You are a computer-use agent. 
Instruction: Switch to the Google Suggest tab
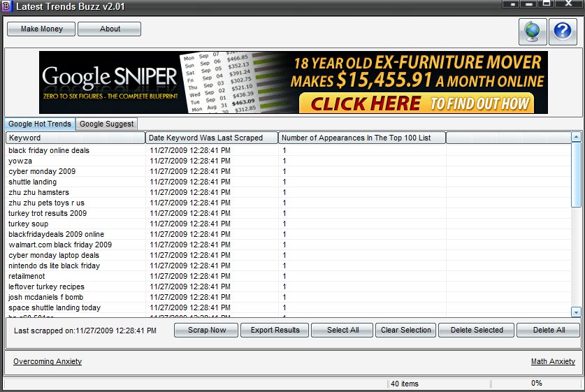106,124
